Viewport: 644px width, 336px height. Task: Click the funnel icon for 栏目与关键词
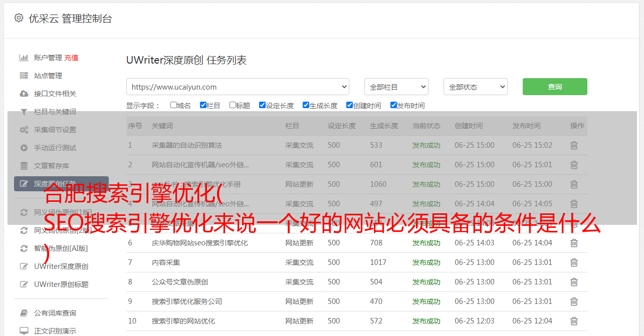(24, 112)
